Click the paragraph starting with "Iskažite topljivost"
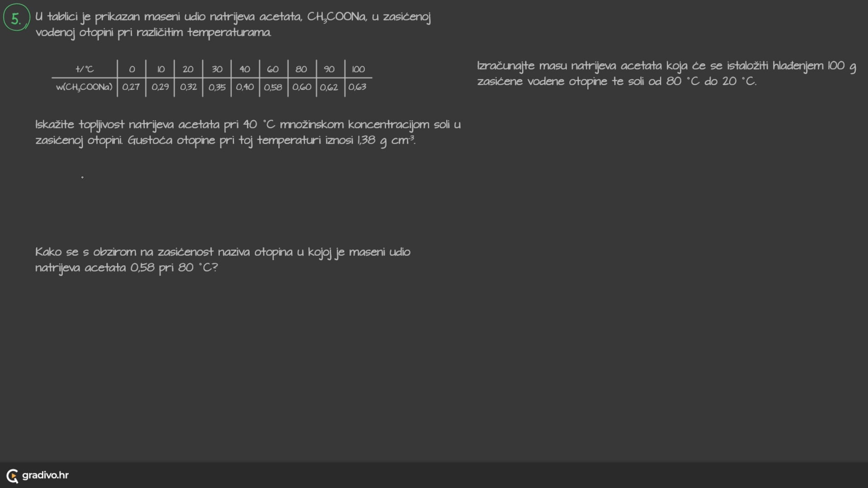 tap(248, 132)
